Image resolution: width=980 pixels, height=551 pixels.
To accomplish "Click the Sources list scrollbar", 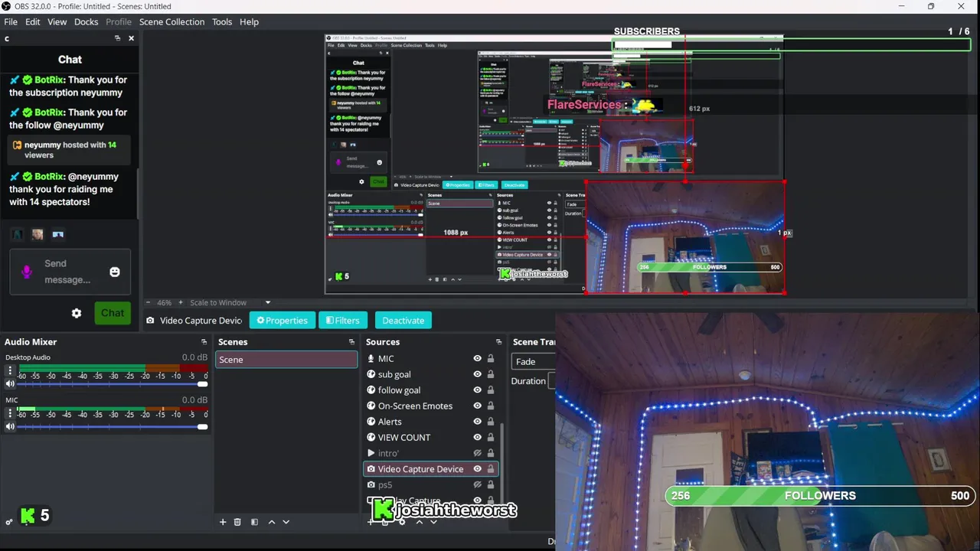I will pos(501,459).
